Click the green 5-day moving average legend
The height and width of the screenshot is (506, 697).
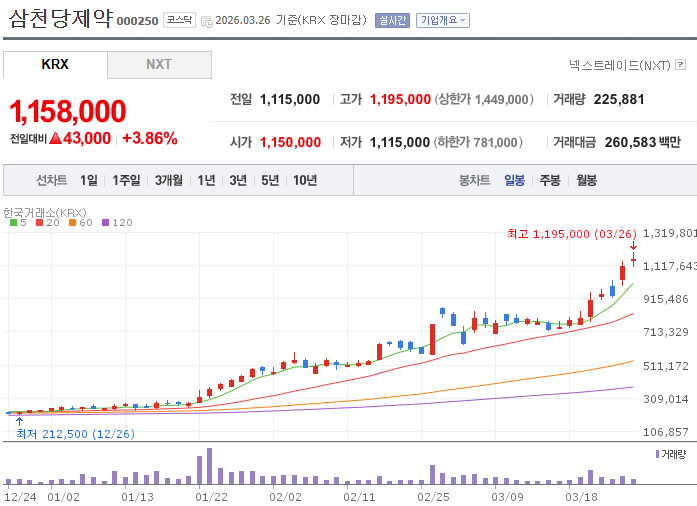click(18, 222)
